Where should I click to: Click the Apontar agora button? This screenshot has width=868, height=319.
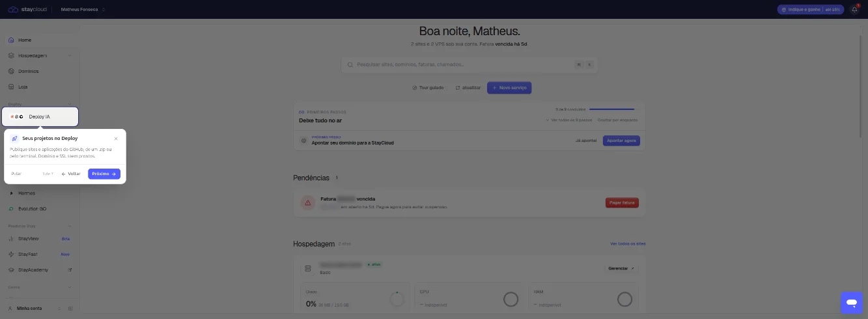coord(621,141)
